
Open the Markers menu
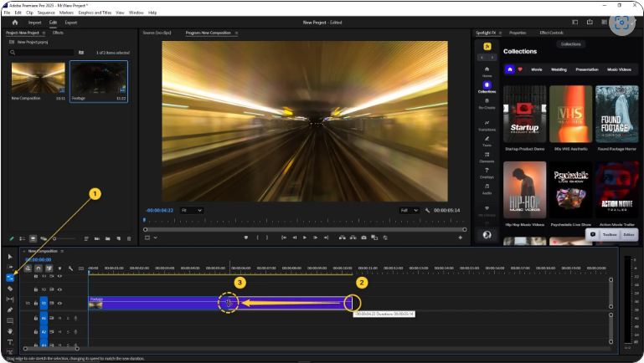[66, 13]
